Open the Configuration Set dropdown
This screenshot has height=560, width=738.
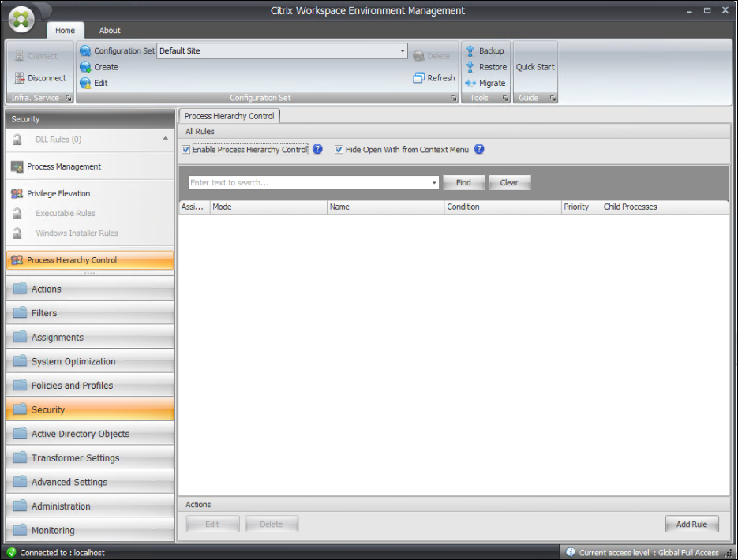(403, 50)
